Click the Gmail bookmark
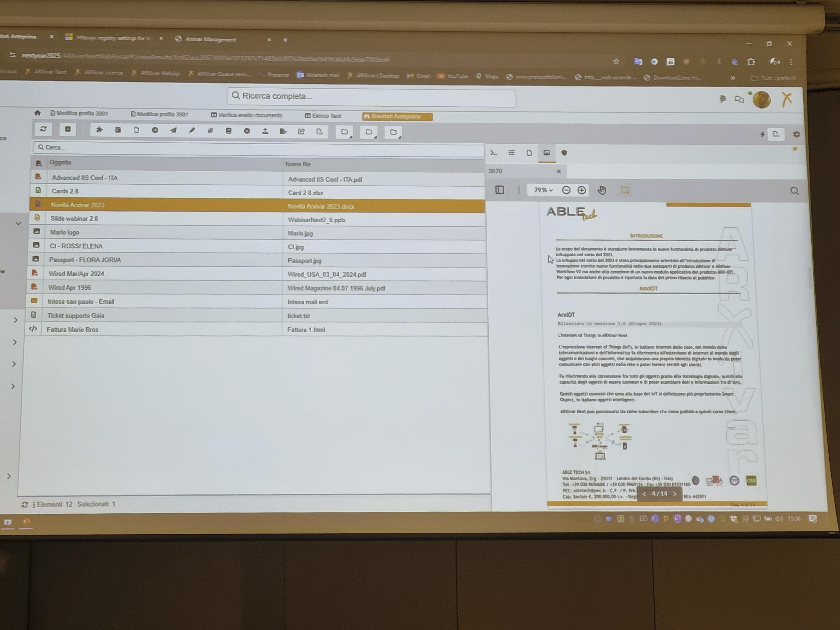The height and width of the screenshot is (630, 840). coord(418,76)
